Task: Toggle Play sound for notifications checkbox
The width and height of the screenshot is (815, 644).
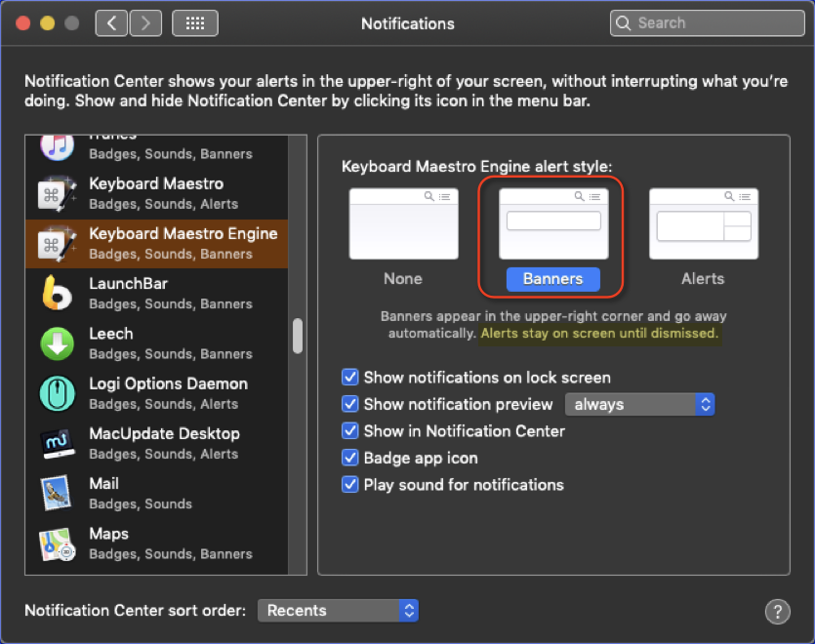Action: pyautogui.click(x=350, y=484)
